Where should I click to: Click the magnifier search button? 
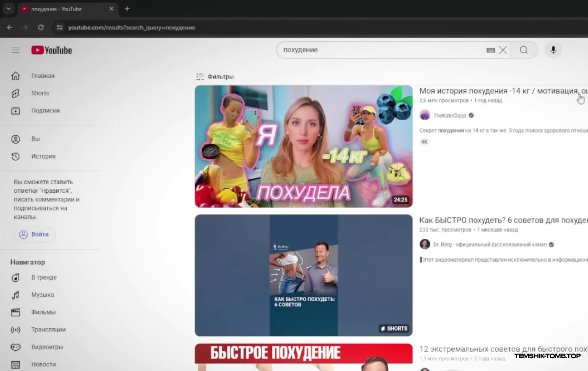pos(524,50)
